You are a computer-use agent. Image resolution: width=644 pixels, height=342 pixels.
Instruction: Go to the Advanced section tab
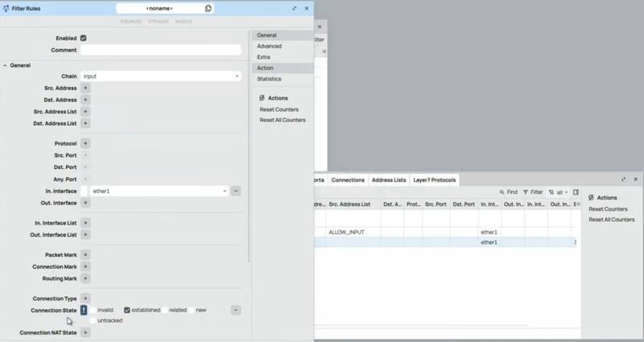click(283, 46)
